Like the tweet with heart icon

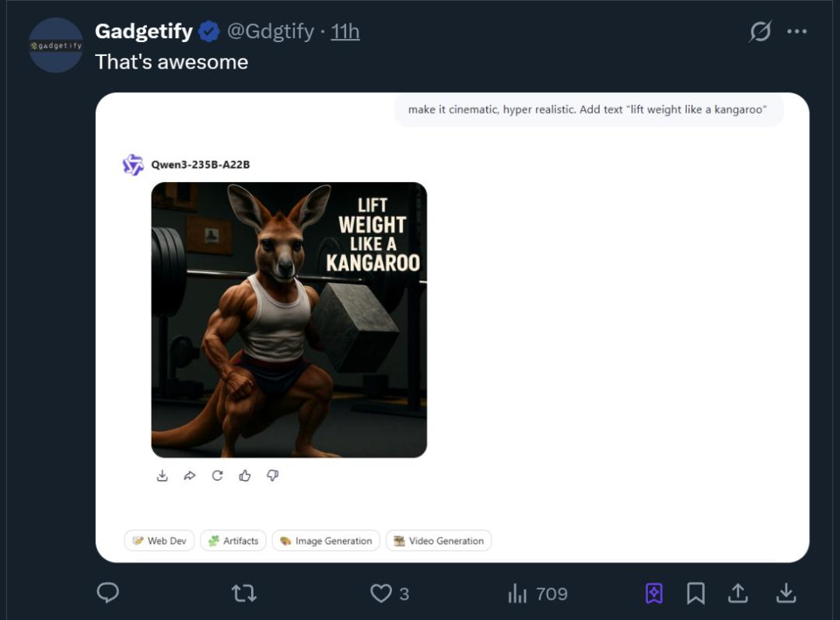(381, 594)
